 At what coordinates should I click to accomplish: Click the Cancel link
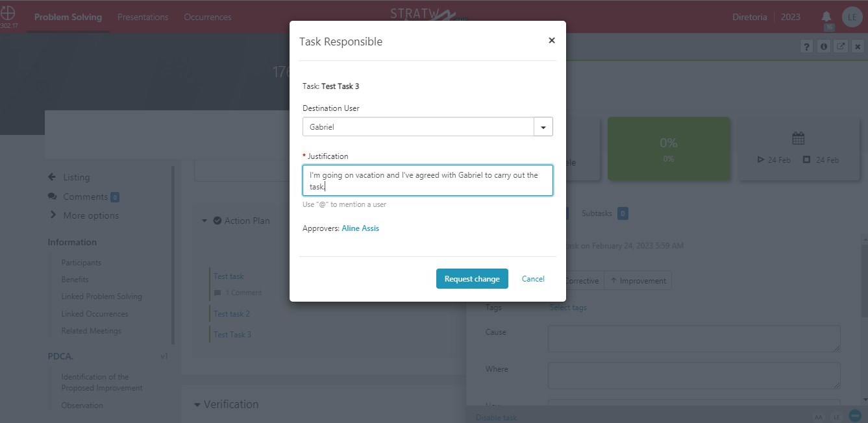tap(533, 279)
